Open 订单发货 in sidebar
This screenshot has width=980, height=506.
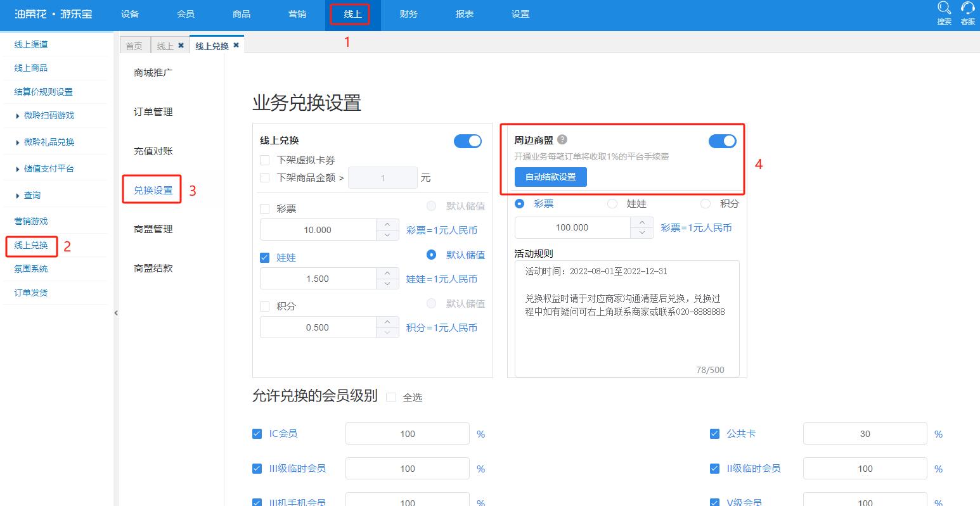point(31,293)
